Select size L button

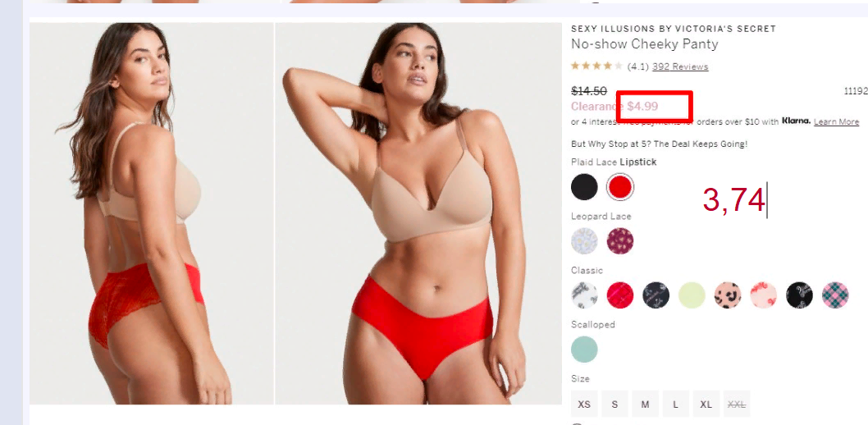click(x=675, y=404)
